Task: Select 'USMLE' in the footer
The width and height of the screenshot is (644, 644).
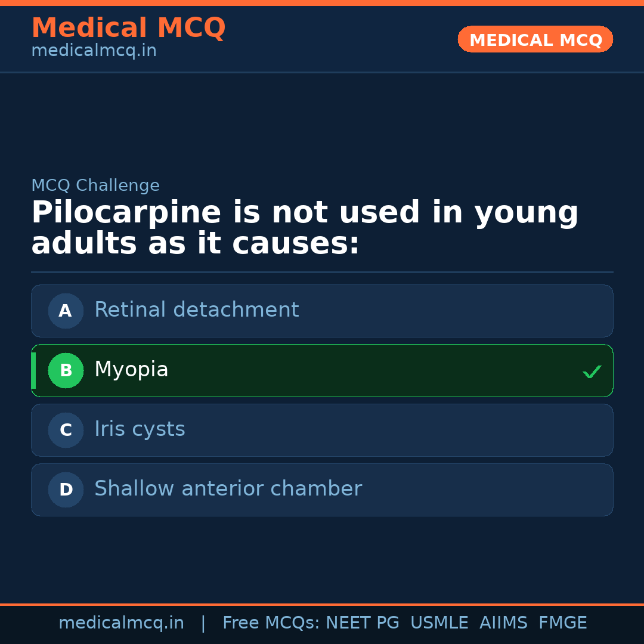Action: pos(439,623)
